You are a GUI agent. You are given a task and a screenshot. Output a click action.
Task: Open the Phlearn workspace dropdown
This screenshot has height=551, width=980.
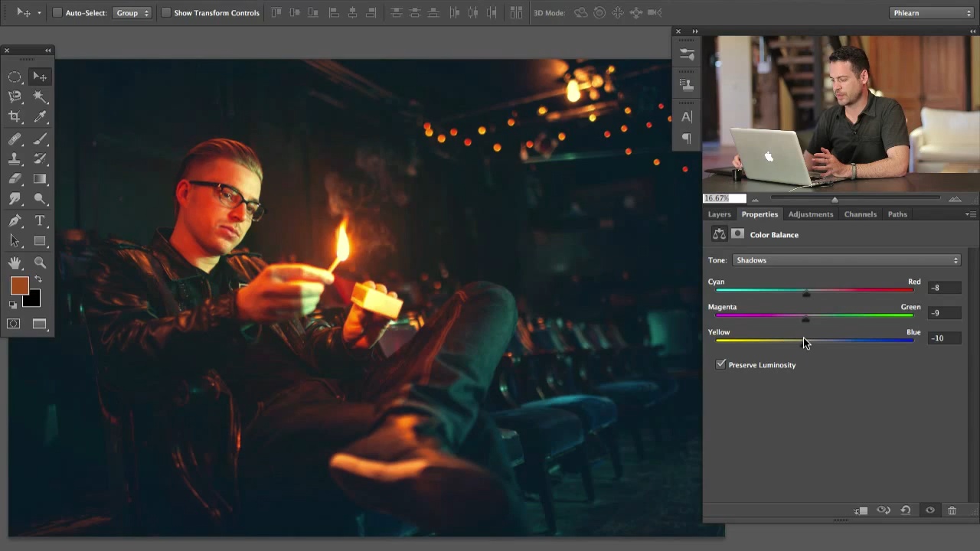pyautogui.click(x=932, y=13)
